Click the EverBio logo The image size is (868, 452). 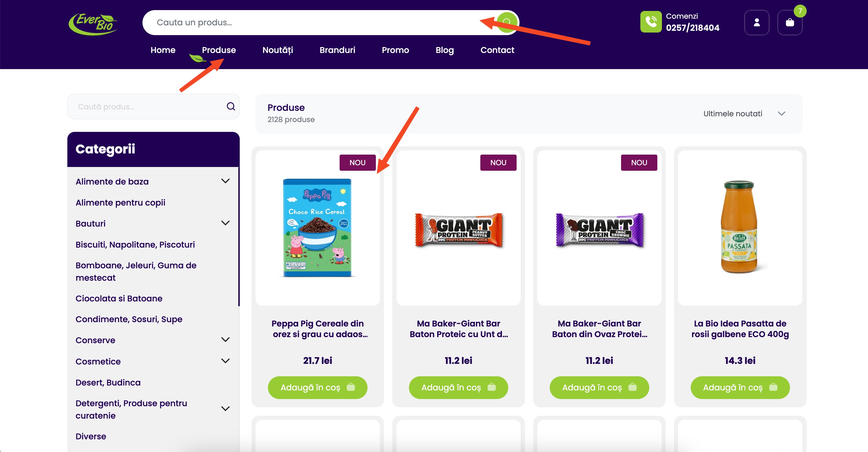93,24
